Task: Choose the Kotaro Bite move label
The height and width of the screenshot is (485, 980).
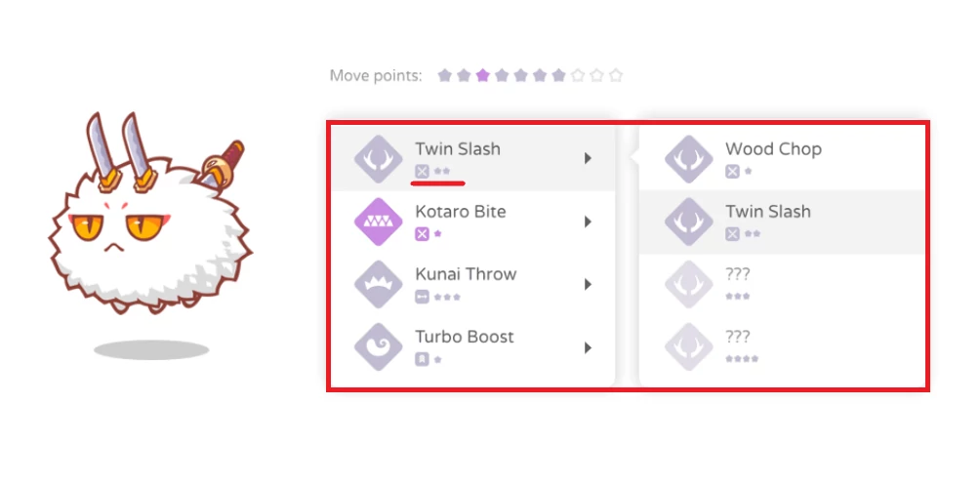Action: click(461, 212)
